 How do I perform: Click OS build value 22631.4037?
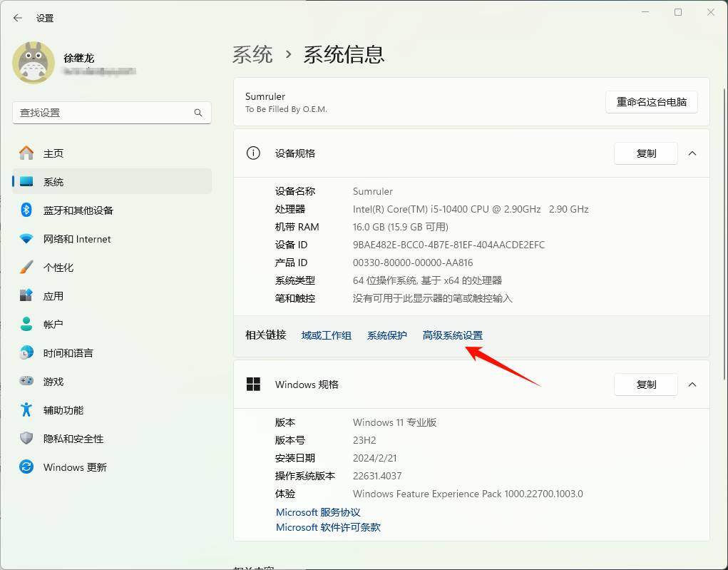[377, 476]
